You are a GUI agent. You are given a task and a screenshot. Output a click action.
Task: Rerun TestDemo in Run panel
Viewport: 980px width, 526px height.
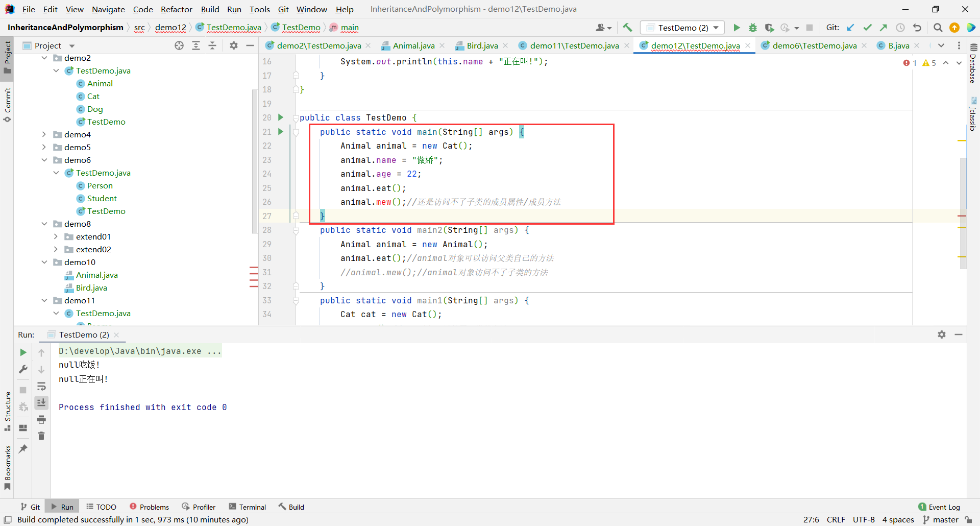pyautogui.click(x=23, y=352)
